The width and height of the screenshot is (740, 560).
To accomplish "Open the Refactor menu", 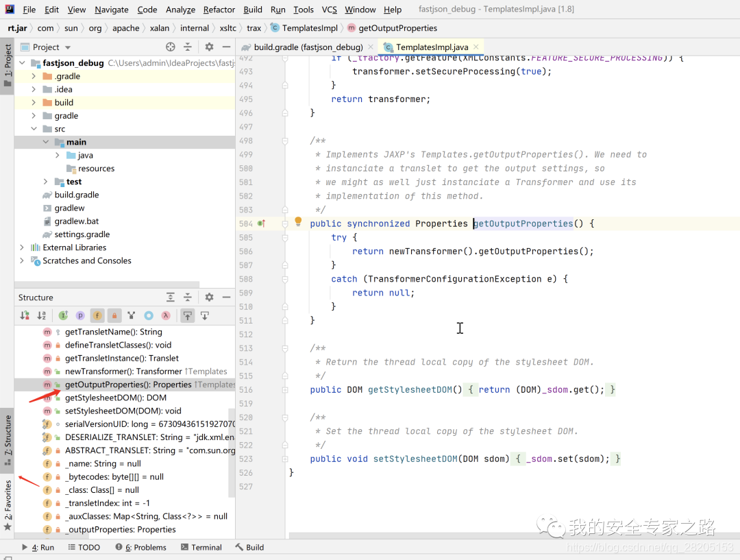I will click(219, 10).
